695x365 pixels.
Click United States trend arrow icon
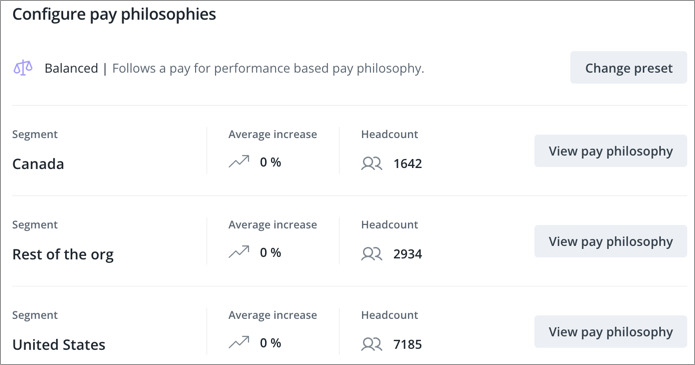[239, 342]
